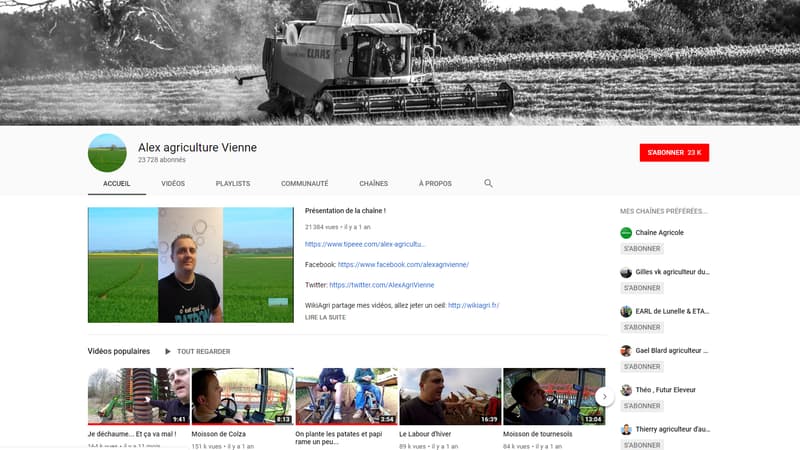Open the Playlists tab
Screen dimensions: 800x450
(233, 184)
